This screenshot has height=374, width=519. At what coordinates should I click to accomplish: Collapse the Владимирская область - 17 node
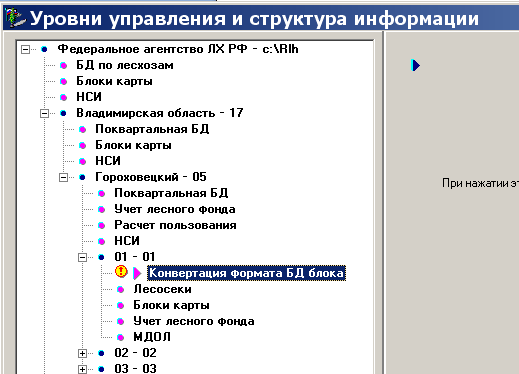pyautogui.click(x=44, y=114)
